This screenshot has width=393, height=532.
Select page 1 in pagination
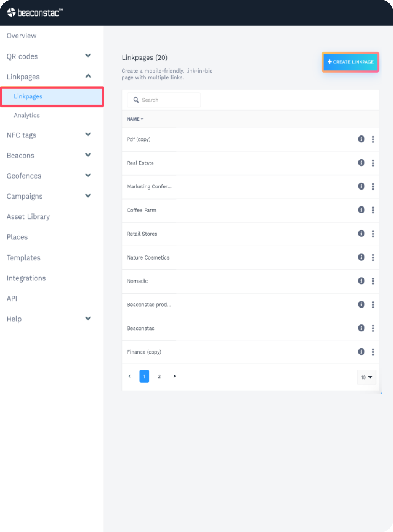pos(144,376)
